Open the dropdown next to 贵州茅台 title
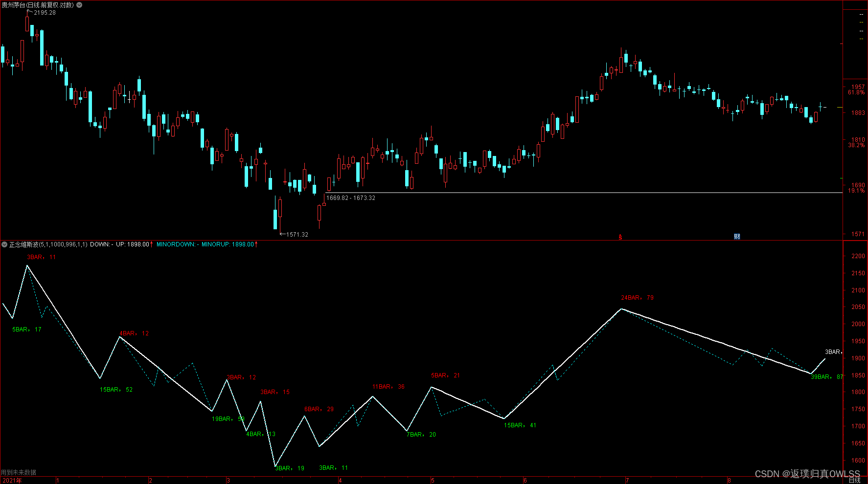868x484 pixels. (79, 5)
